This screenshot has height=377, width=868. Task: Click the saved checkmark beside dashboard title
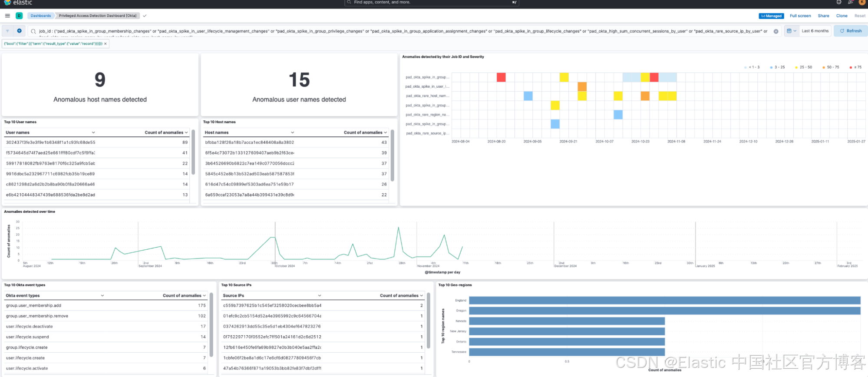[x=145, y=16]
